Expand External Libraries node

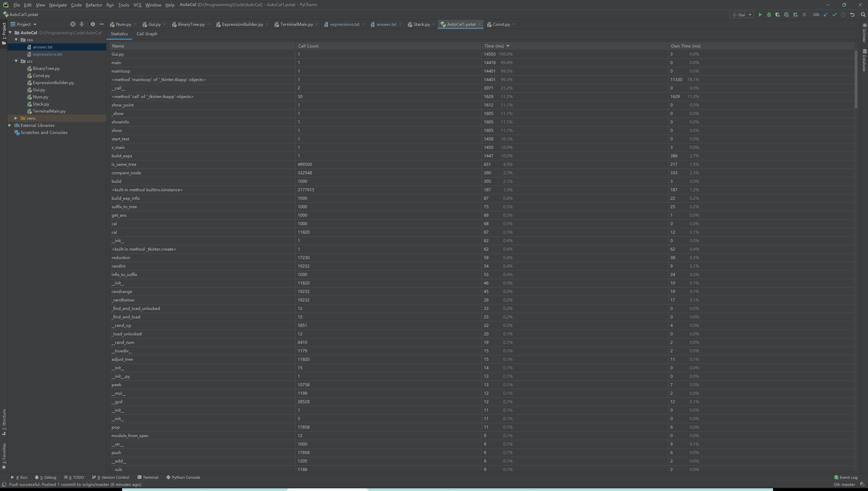click(10, 125)
